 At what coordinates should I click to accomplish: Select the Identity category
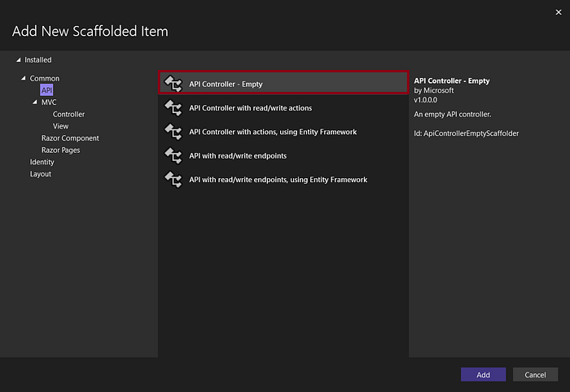point(42,162)
